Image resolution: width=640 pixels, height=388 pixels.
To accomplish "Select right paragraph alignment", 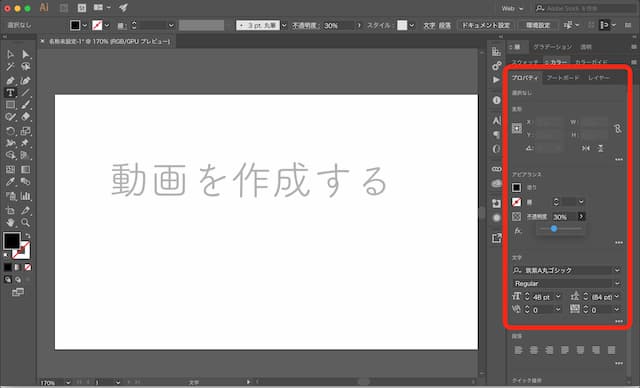I will tap(549, 350).
